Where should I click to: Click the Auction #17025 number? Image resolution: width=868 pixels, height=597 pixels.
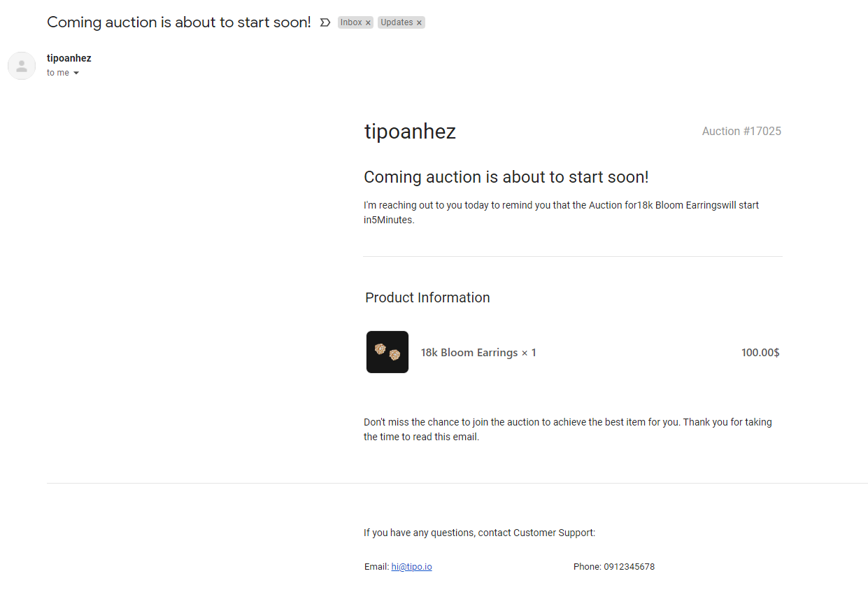741,132
